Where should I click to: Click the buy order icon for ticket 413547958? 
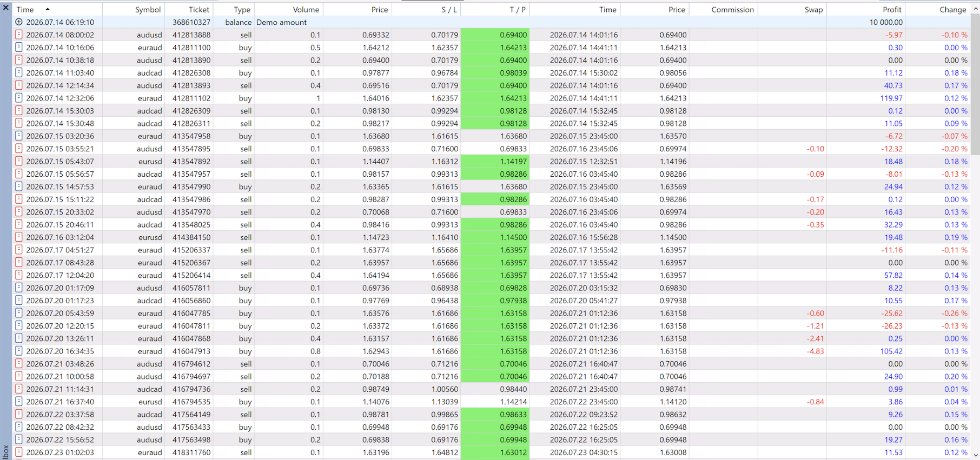click(x=19, y=136)
